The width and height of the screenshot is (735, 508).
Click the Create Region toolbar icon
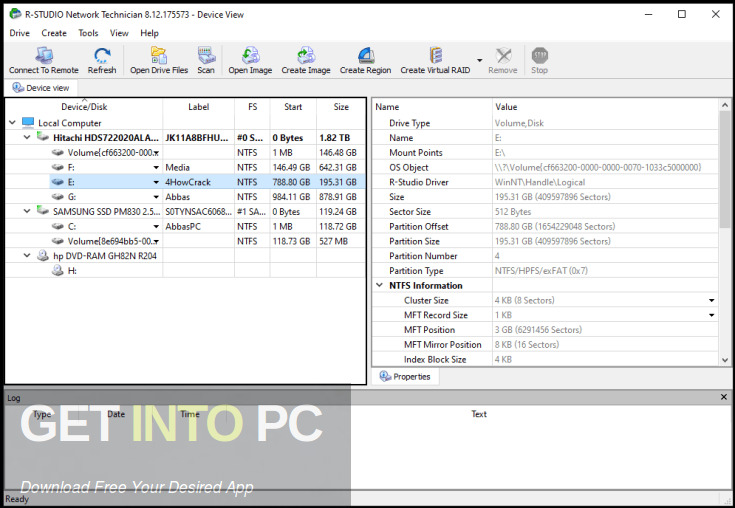pyautogui.click(x=365, y=56)
